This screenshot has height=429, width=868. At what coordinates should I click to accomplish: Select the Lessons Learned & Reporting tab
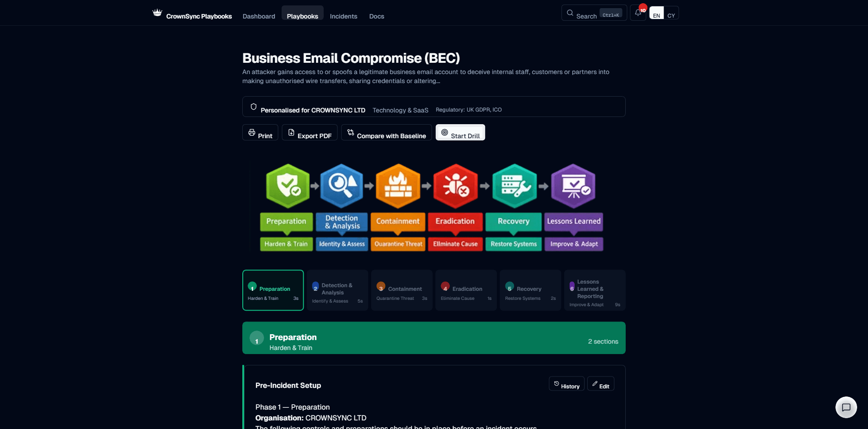[x=594, y=290]
